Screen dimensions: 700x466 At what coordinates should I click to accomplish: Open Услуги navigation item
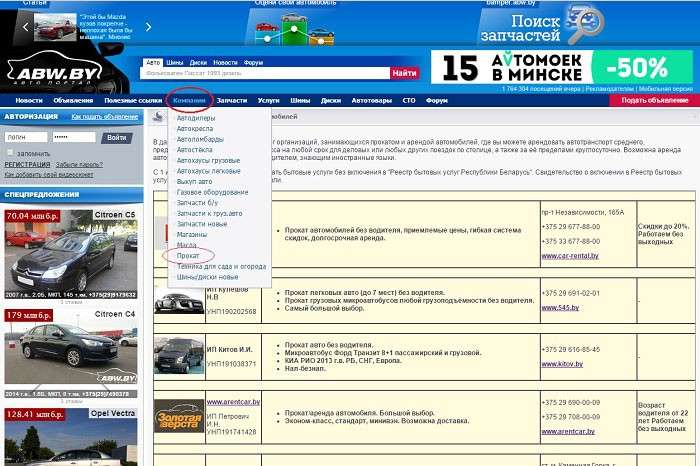coord(268,100)
